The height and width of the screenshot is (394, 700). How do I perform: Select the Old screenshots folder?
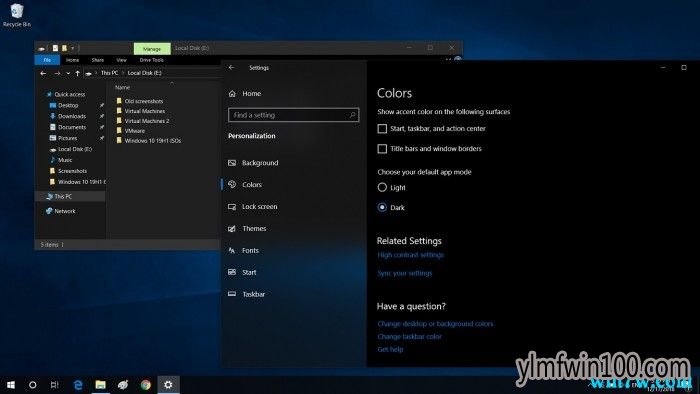(140, 101)
